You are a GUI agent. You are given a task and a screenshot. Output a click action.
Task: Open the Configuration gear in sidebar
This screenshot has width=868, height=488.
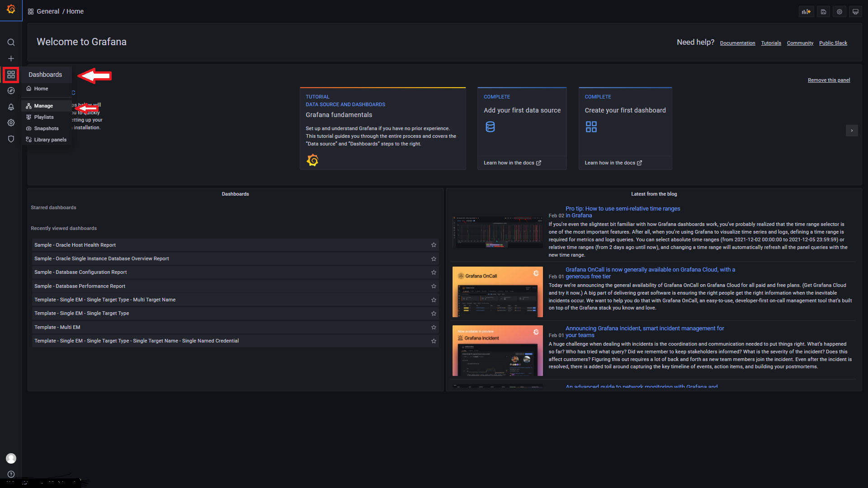(11, 123)
